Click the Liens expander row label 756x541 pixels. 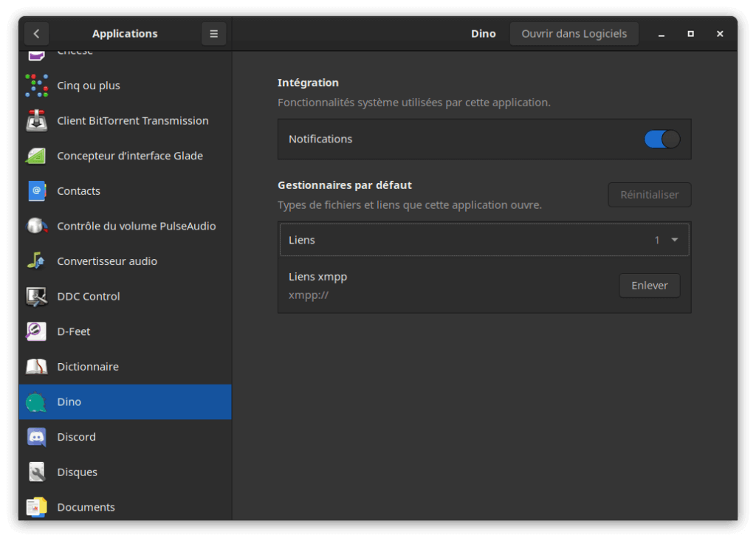coord(302,240)
